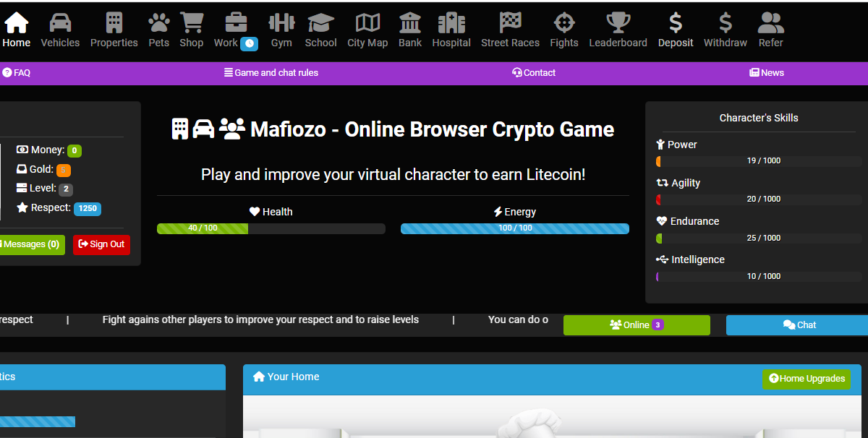Click the heart icon beside Health
868x438 pixels.
pyautogui.click(x=255, y=212)
